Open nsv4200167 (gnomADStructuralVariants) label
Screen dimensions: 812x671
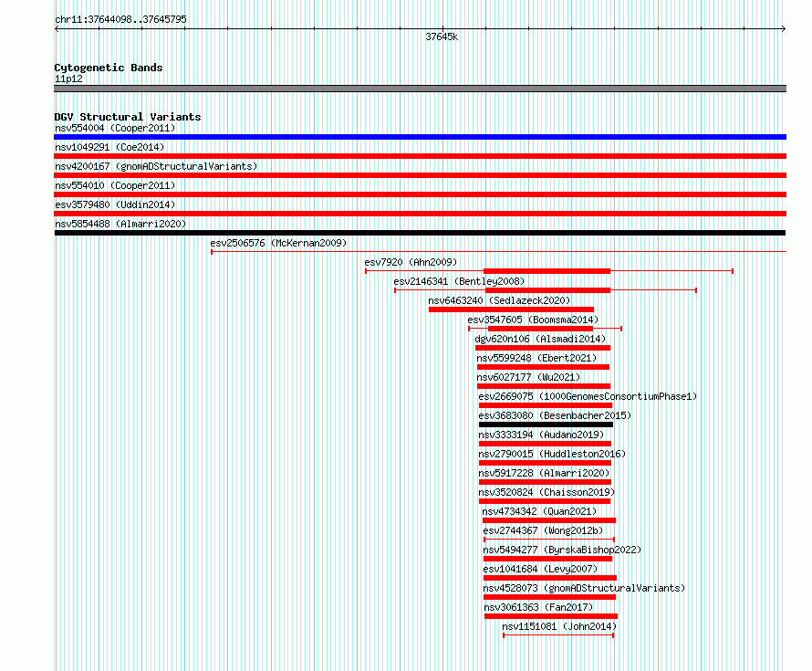click(156, 166)
